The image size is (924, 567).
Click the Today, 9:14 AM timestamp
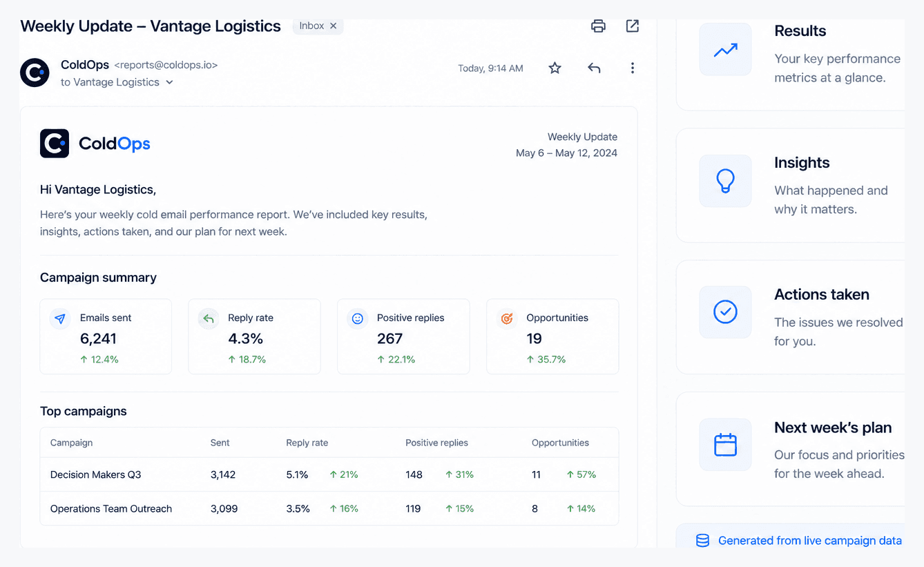(490, 68)
